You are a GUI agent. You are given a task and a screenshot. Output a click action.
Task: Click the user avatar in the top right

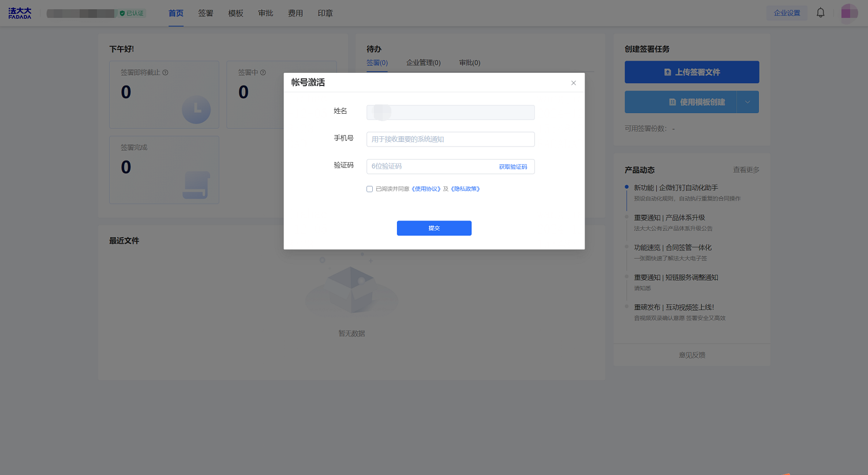[x=848, y=13]
